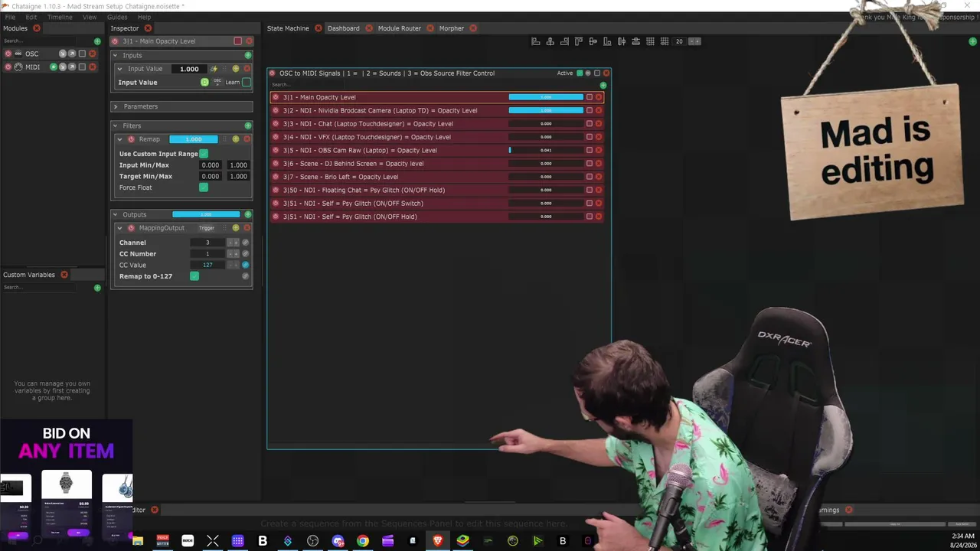This screenshot has width=980, height=551.
Task: Select '3|51 - NDI - Self = Psy Glitch (ON/OFF Switch)' row
Action: coord(436,204)
